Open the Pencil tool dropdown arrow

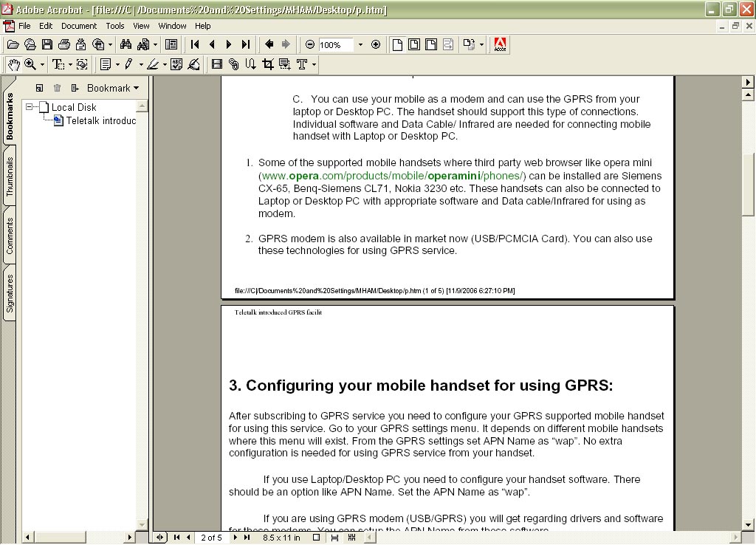click(141, 64)
